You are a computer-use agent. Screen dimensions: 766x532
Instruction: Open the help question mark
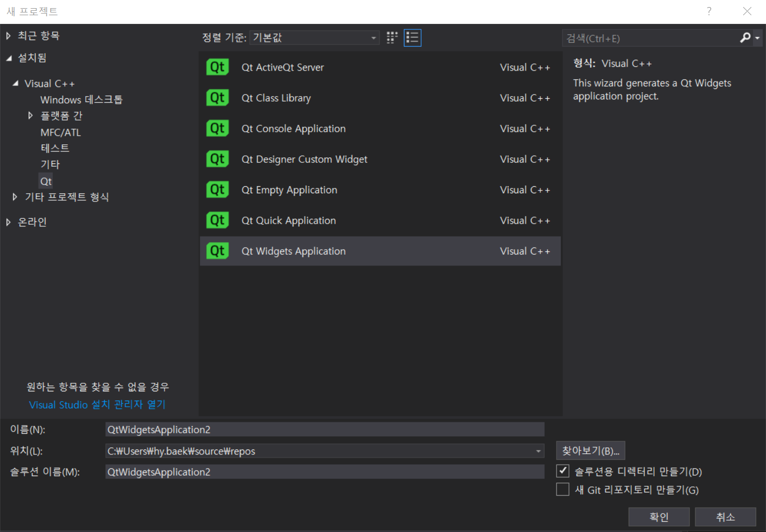709,11
